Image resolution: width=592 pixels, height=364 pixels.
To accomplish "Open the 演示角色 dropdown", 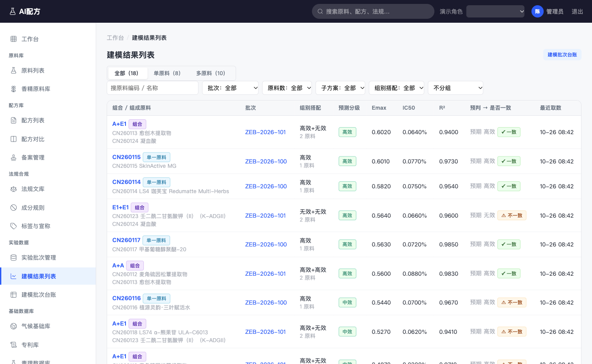I will (495, 11).
